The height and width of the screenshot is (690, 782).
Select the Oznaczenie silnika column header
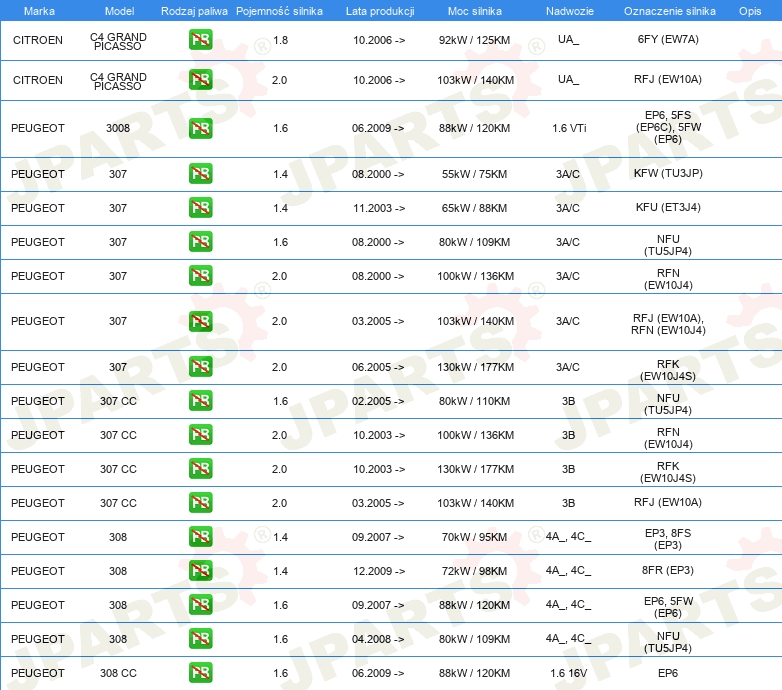(x=670, y=11)
